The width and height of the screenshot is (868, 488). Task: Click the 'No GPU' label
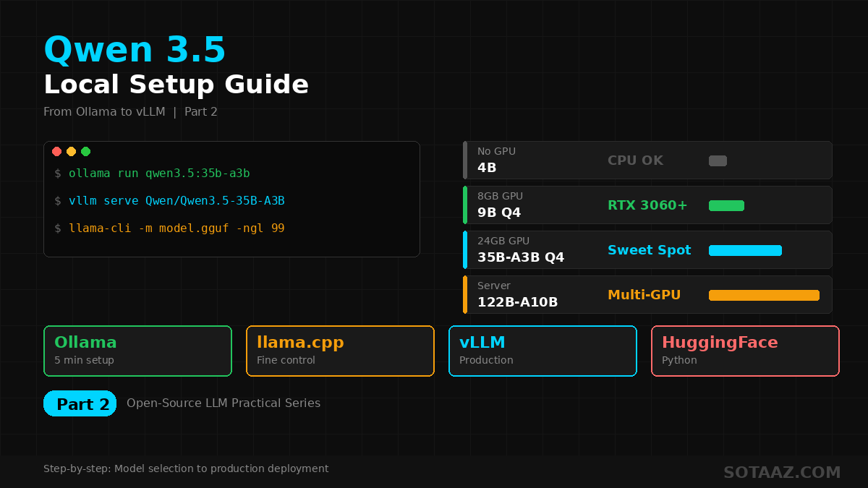[x=496, y=151]
